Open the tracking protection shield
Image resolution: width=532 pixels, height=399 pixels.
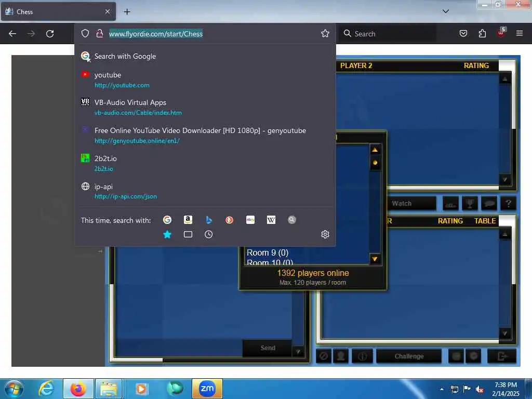[x=85, y=33]
